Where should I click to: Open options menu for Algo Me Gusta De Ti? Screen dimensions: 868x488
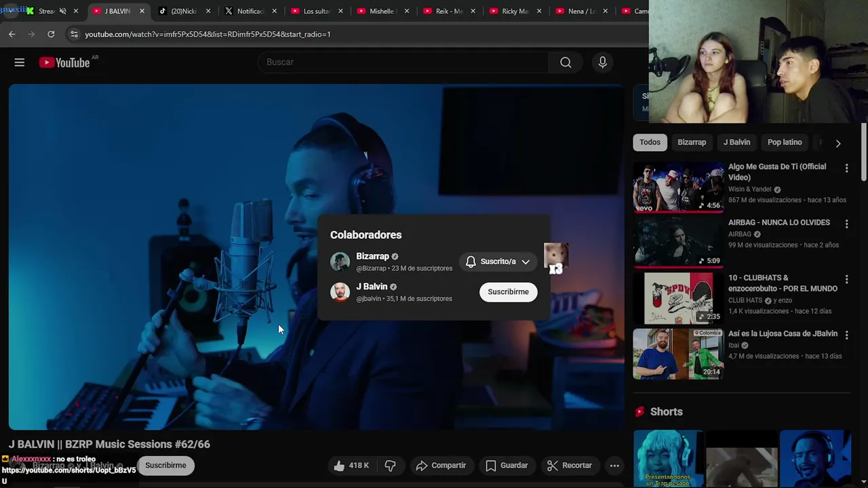point(846,168)
